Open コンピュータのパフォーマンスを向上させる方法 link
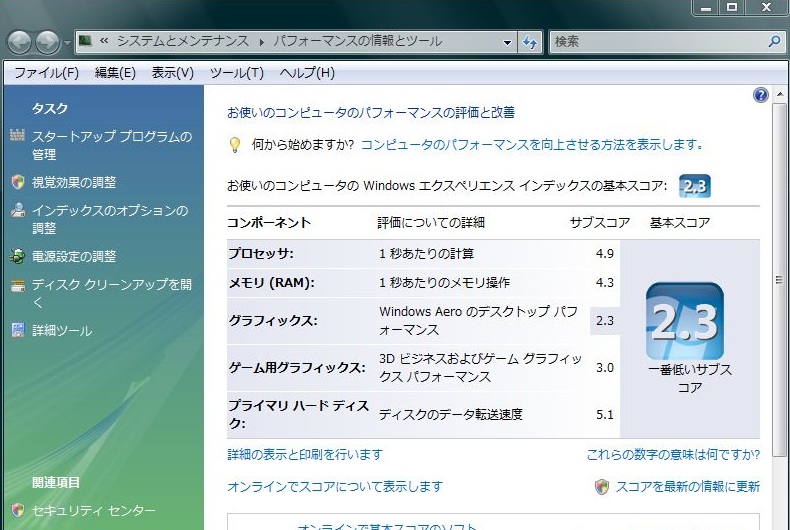The width and height of the screenshot is (790, 530). (532, 145)
